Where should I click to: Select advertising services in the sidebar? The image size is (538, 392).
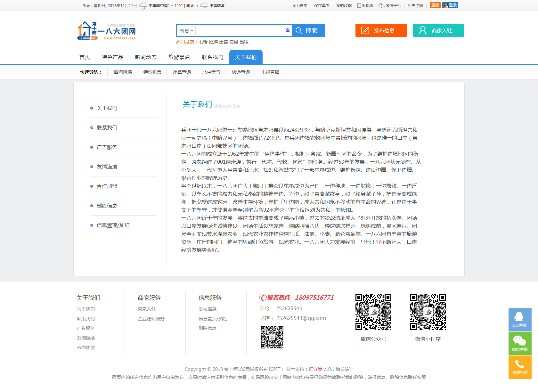click(x=107, y=147)
